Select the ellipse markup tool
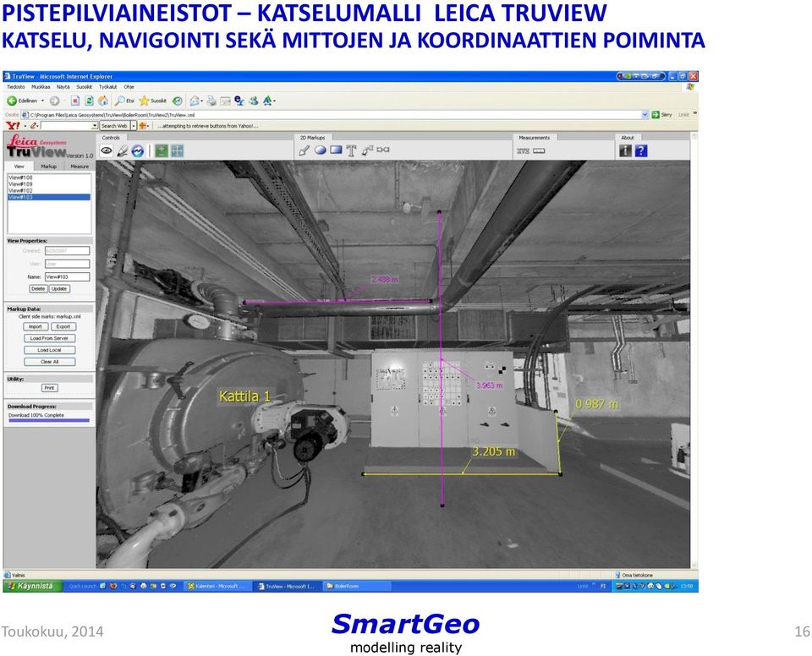This screenshot has height=656, width=812. [321, 150]
